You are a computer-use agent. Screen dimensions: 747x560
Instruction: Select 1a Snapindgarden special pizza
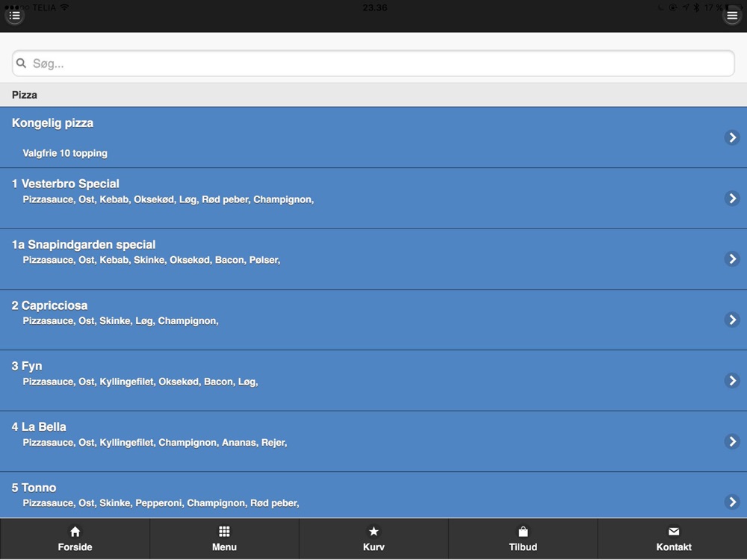coord(373,259)
